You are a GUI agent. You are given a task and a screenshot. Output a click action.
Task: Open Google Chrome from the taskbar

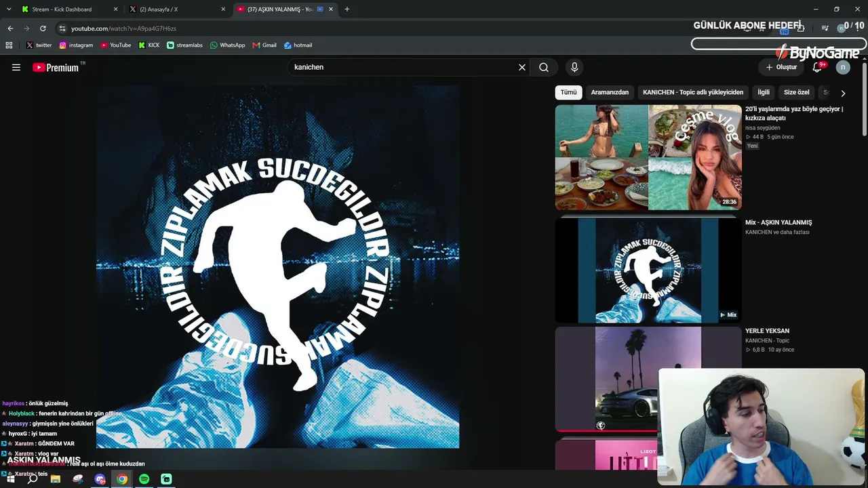click(122, 479)
